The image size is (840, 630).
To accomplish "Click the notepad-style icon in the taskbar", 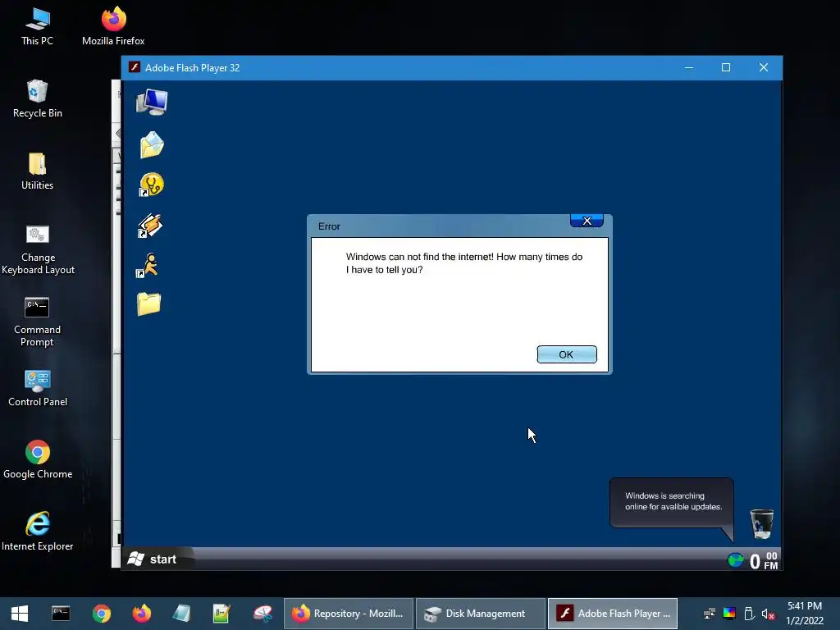I will [181, 614].
